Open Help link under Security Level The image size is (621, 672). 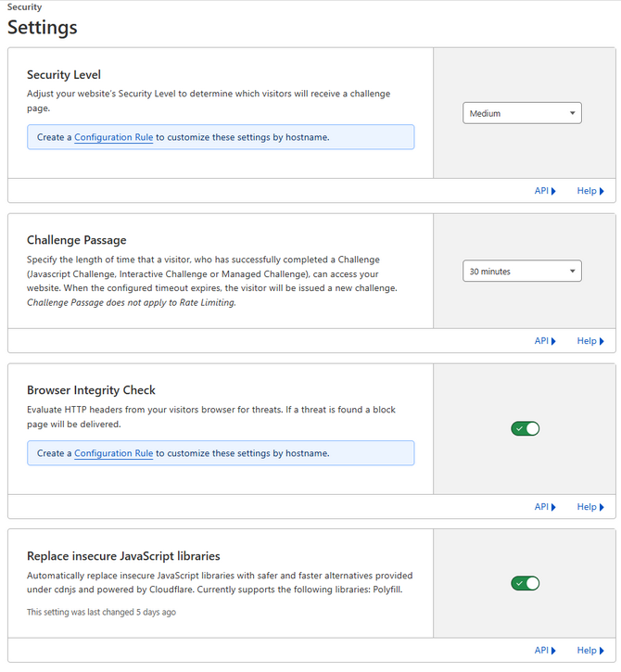tap(590, 191)
